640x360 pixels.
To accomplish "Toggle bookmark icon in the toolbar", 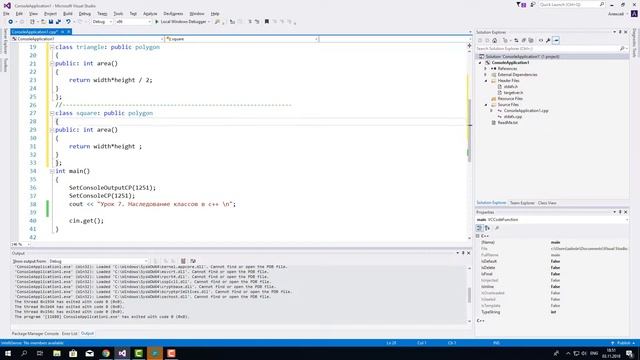I will tap(267, 22).
